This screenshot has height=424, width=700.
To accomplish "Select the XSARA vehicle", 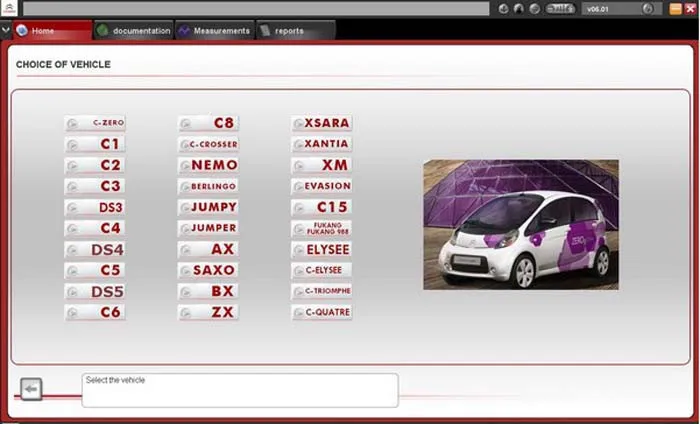I will (322, 123).
